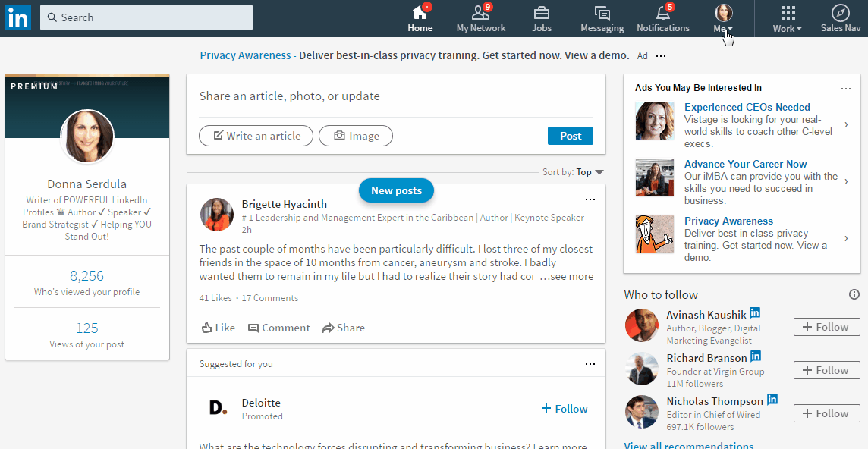View 17 Comments on the post
The height and width of the screenshot is (449, 868).
pyautogui.click(x=270, y=298)
